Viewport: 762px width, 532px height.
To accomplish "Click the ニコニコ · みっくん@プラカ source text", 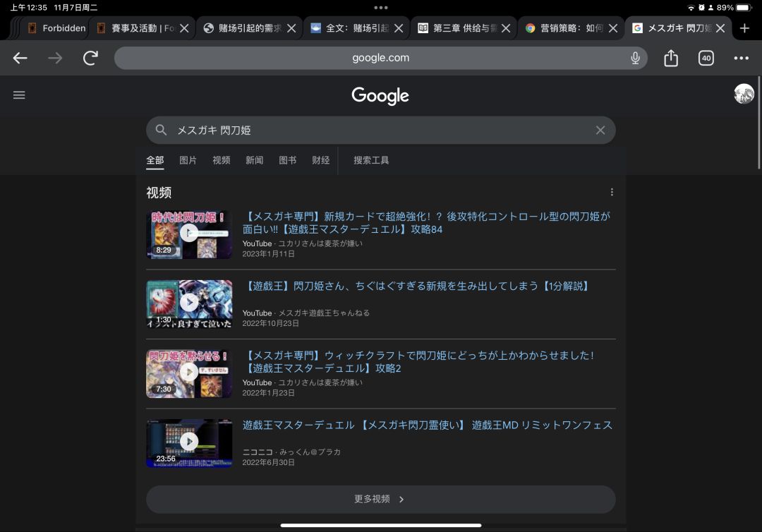I will pyautogui.click(x=291, y=452).
